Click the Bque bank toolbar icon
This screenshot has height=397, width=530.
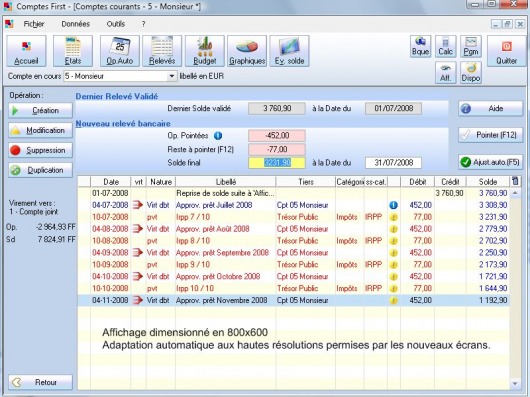(420, 46)
